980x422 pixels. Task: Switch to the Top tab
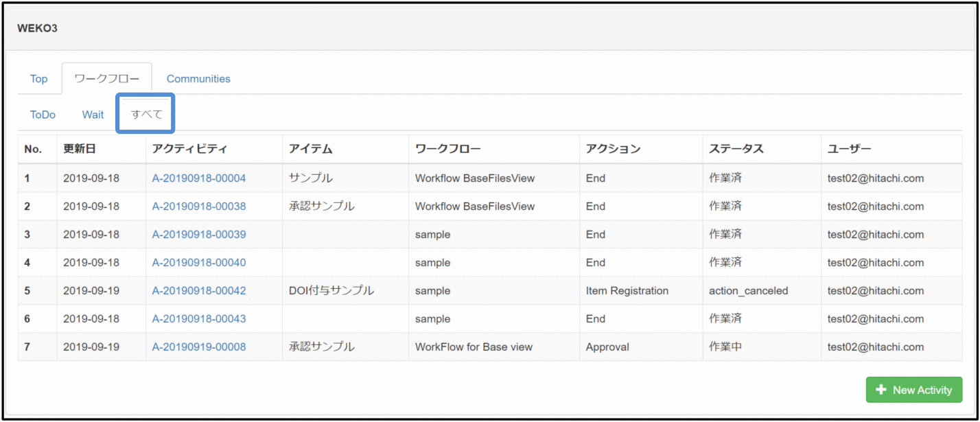pos(38,79)
